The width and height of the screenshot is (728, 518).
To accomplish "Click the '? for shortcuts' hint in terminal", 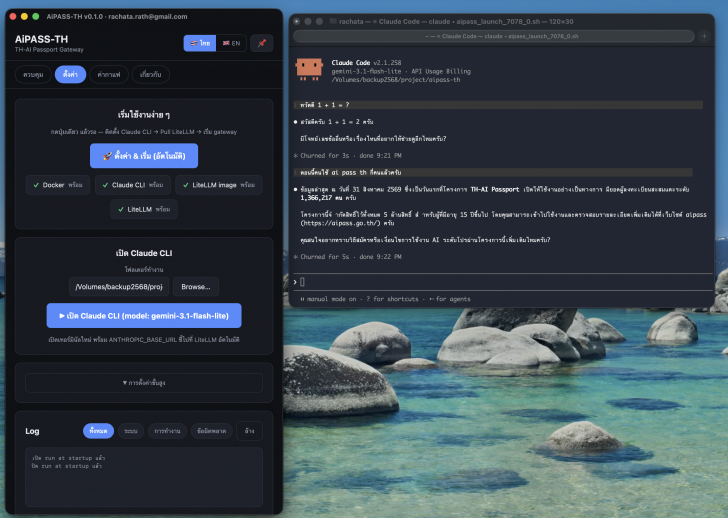I will (392, 299).
